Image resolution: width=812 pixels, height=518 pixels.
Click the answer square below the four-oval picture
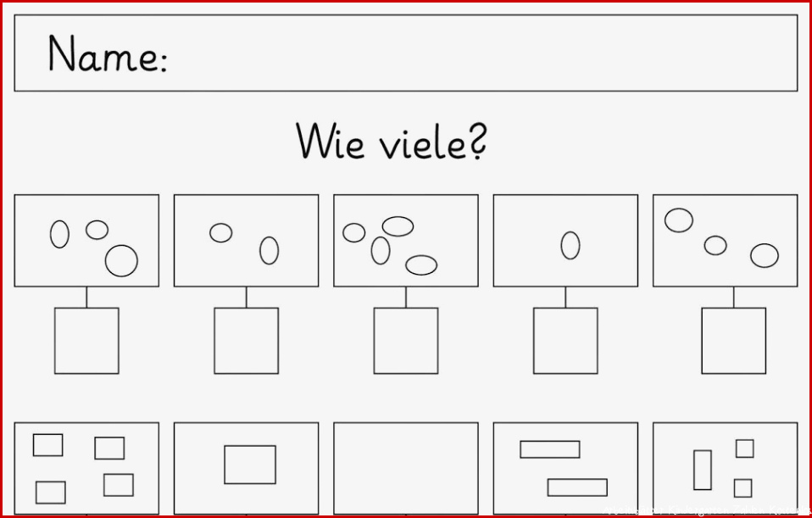(x=406, y=341)
